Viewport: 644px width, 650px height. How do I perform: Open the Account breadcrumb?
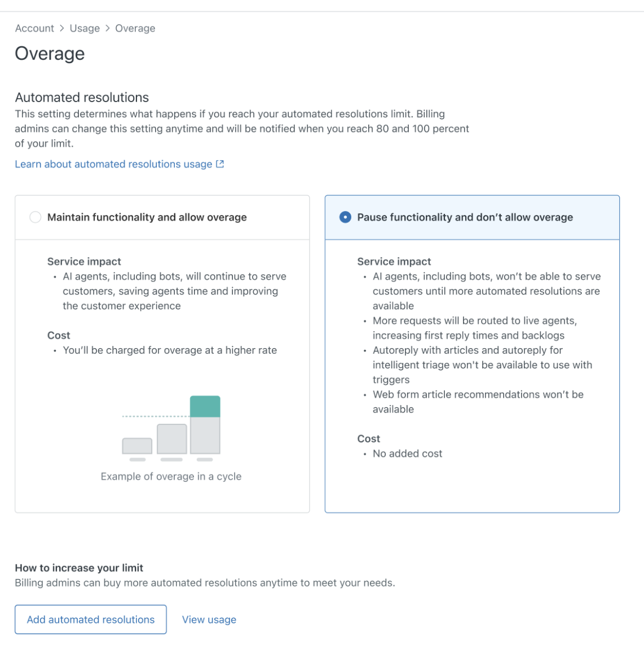[34, 28]
